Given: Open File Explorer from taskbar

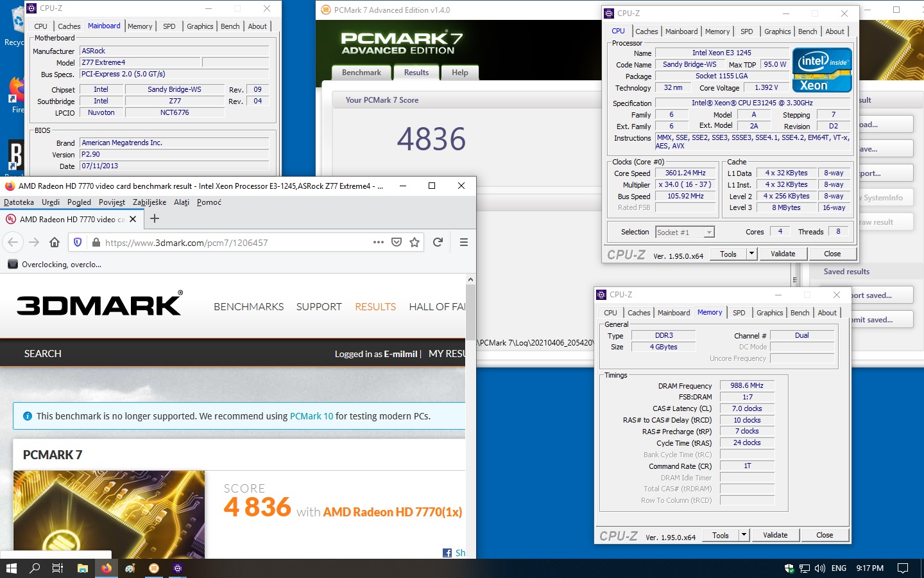Looking at the screenshot, I should (82, 568).
